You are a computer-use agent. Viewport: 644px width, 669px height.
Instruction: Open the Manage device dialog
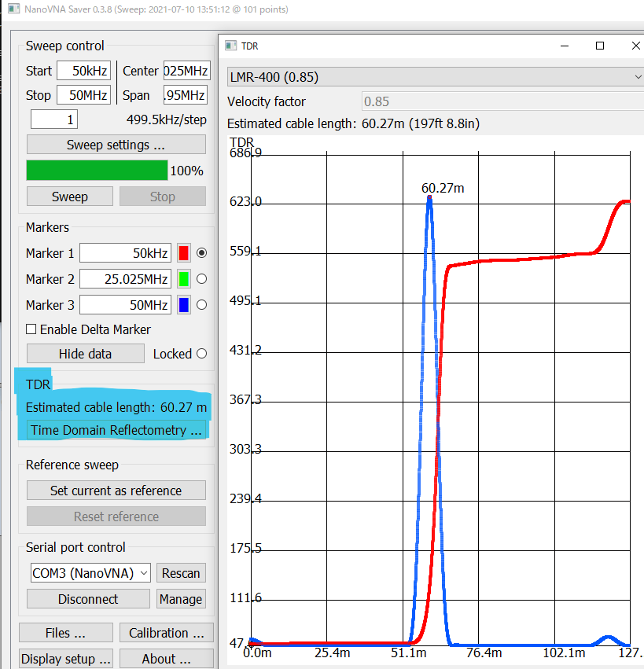click(x=181, y=599)
